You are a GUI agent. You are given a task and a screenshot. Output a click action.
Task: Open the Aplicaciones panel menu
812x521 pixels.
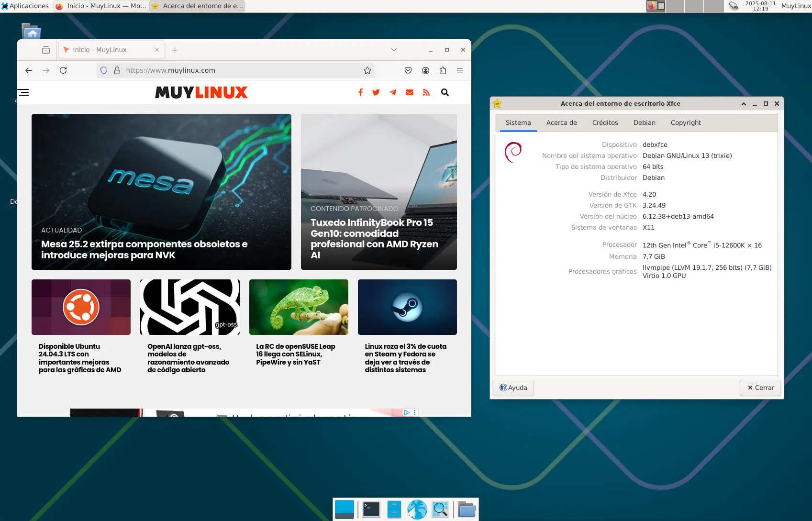[x=26, y=6]
